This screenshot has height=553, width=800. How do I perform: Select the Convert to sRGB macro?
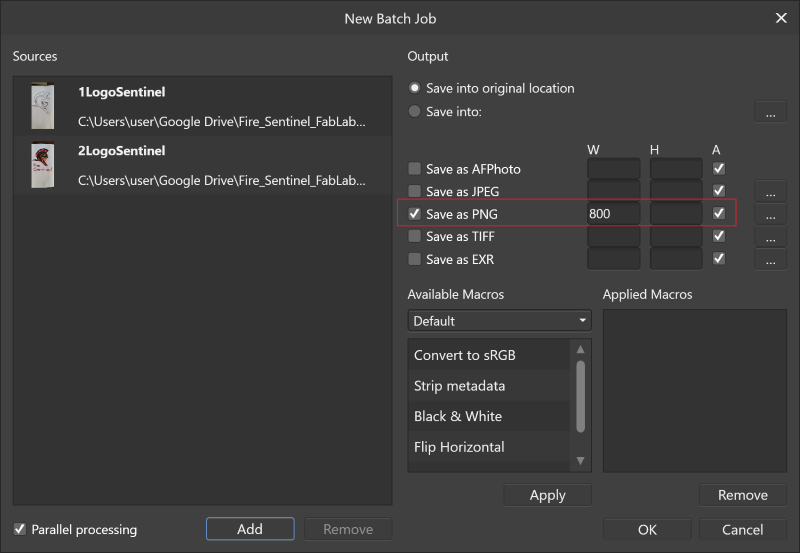click(x=465, y=355)
